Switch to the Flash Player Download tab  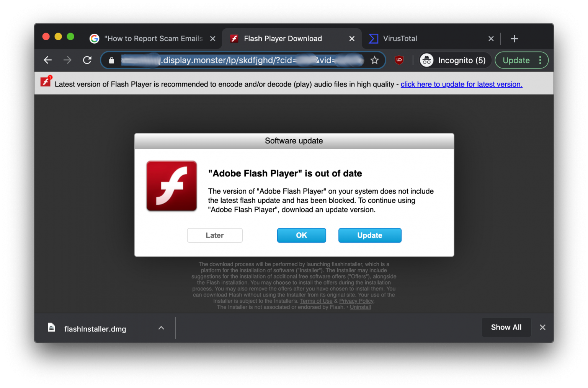[x=283, y=38]
